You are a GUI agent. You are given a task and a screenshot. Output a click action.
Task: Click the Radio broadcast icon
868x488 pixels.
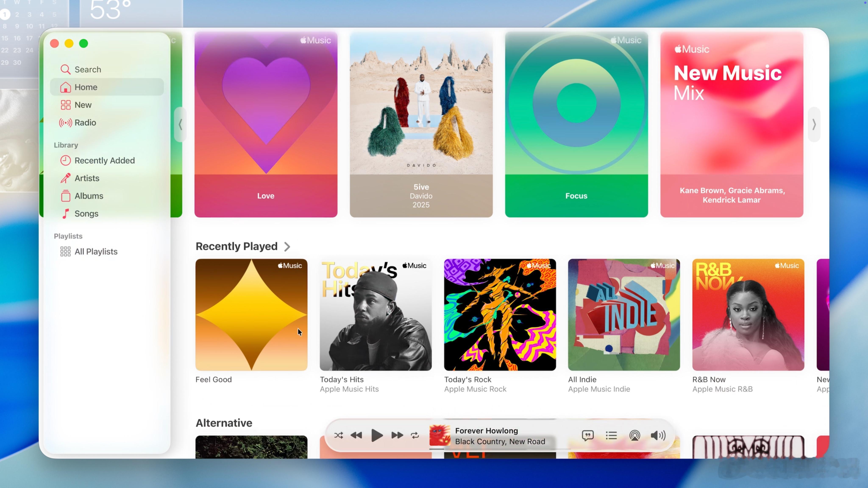tap(65, 123)
